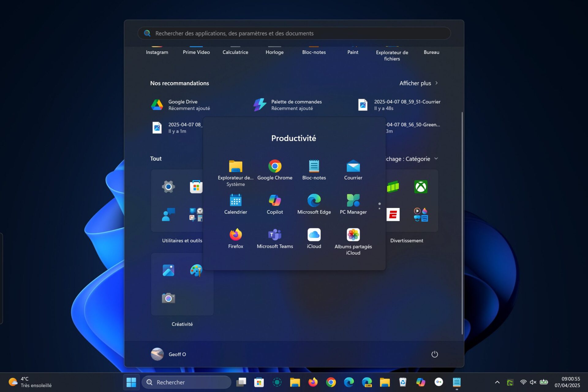The image size is (588, 392).
Task: Launch Copilot from the Productivité group
Action: click(275, 201)
